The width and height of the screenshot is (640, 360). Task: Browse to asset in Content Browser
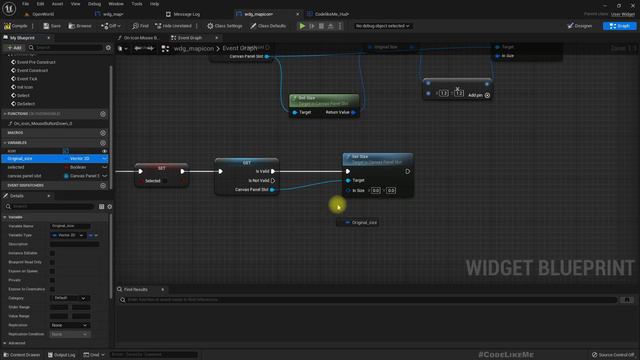(80, 26)
